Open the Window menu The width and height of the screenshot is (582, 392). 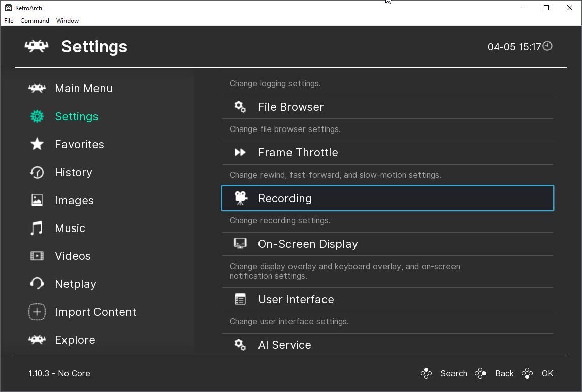click(x=68, y=21)
